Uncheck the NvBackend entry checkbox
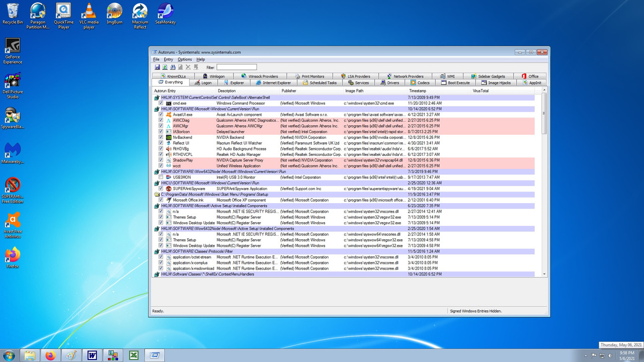Screen dimensions: 644x362 click(161, 137)
